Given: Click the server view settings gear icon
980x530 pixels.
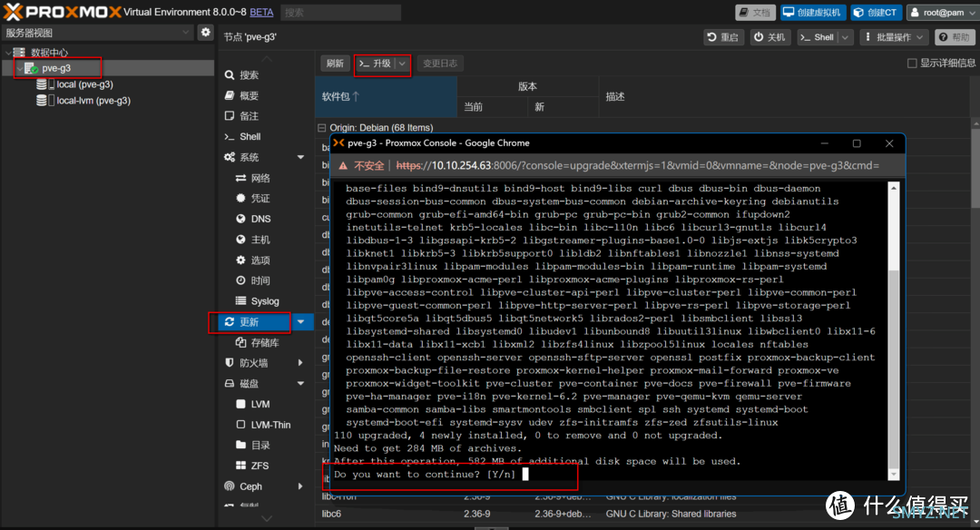Looking at the screenshot, I should coord(206,33).
